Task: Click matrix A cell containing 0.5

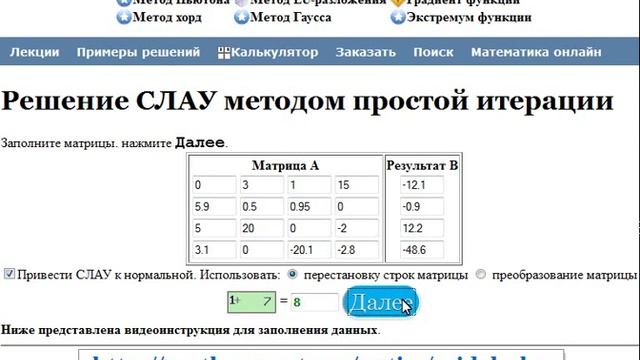Action: click(x=261, y=207)
